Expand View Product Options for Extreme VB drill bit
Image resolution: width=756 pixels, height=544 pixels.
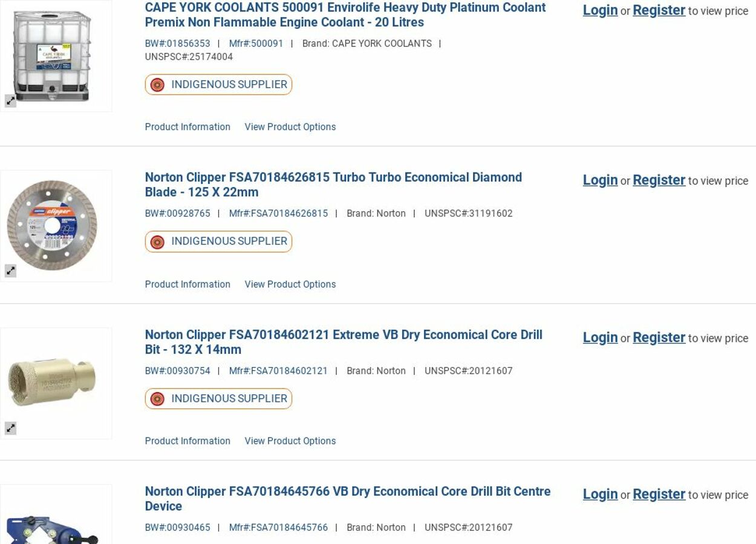(290, 441)
